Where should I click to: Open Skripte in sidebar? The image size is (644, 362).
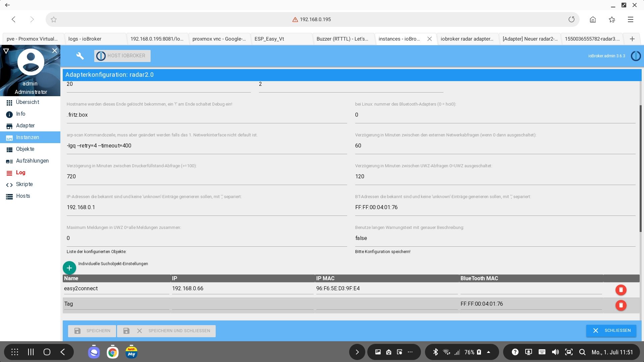click(x=30, y=184)
